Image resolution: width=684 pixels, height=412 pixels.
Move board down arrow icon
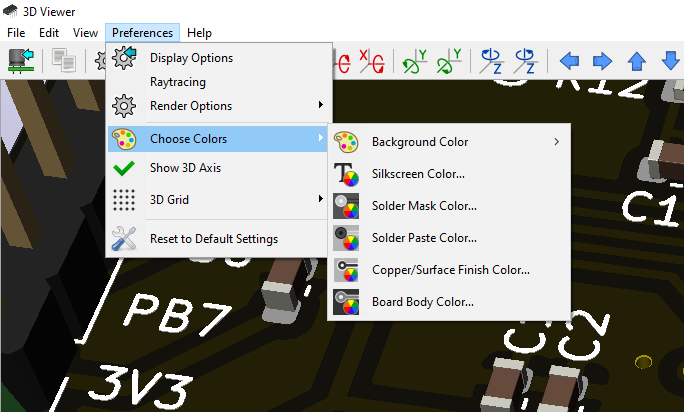click(x=670, y=61)
